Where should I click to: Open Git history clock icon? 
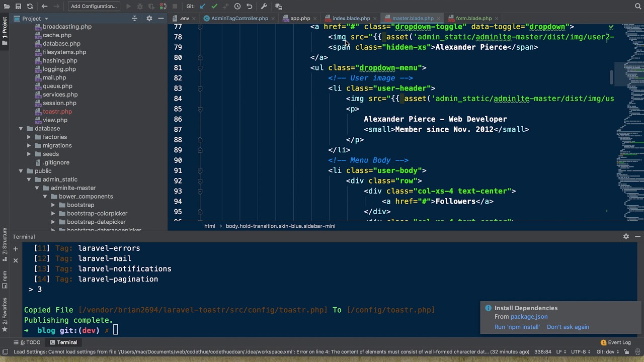click(237, 7)
